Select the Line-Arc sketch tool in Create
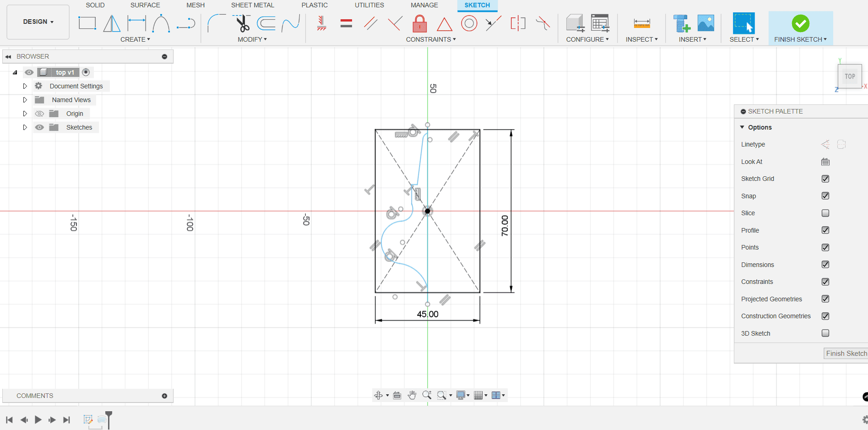The width and height of the screenshot is (868, 430). point(186,23)
